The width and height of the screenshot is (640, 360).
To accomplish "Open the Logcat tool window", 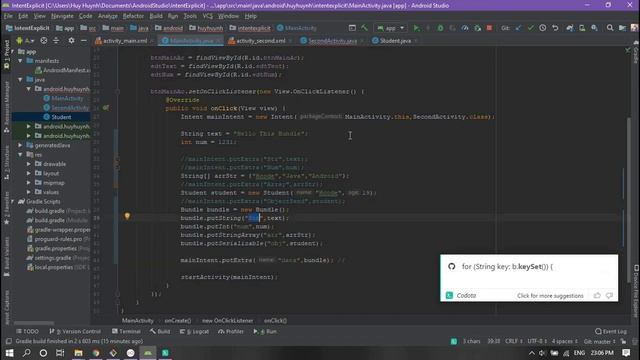I will pyautogui.click(x=194, y=331).
